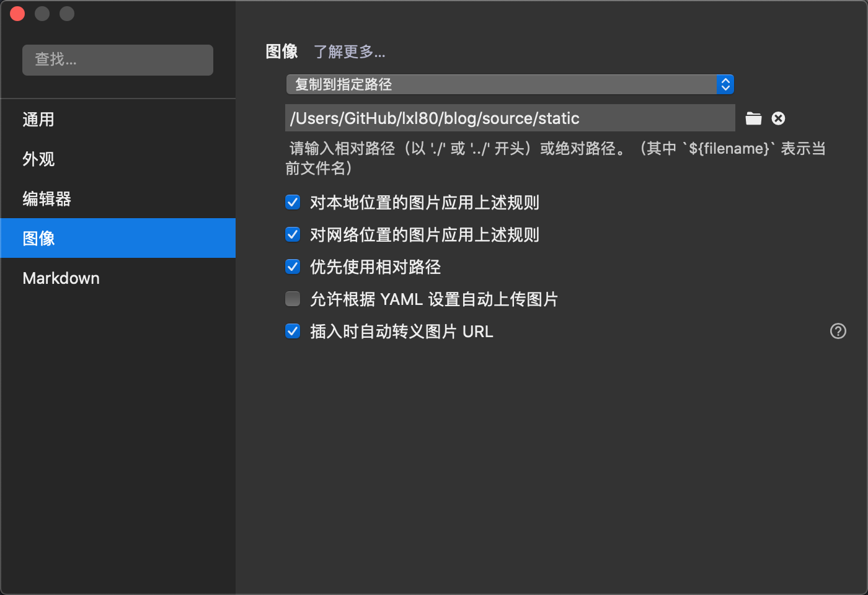This screenshot has width=868, height=595.
Task: Click the dropdown stepper arrows icon
Action: (725, 84)
